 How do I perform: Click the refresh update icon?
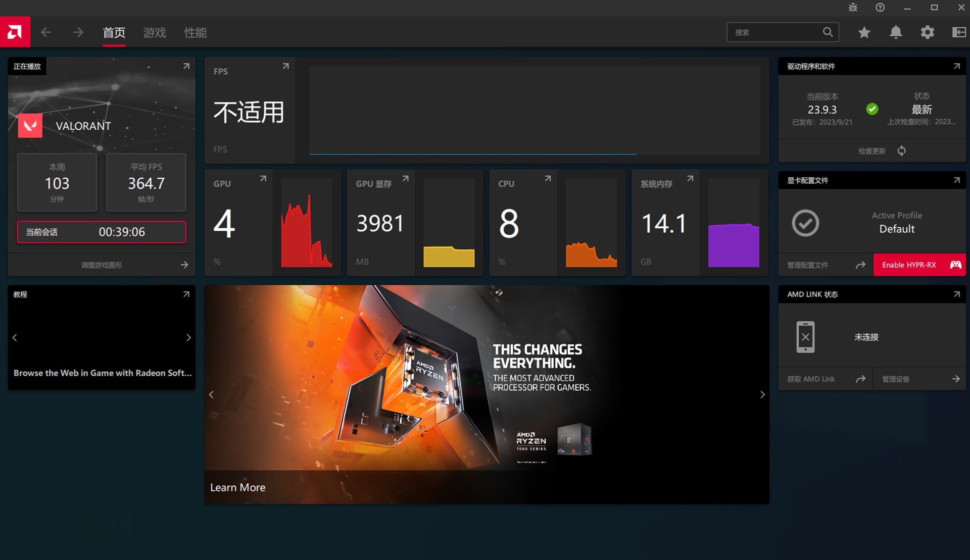902,151
